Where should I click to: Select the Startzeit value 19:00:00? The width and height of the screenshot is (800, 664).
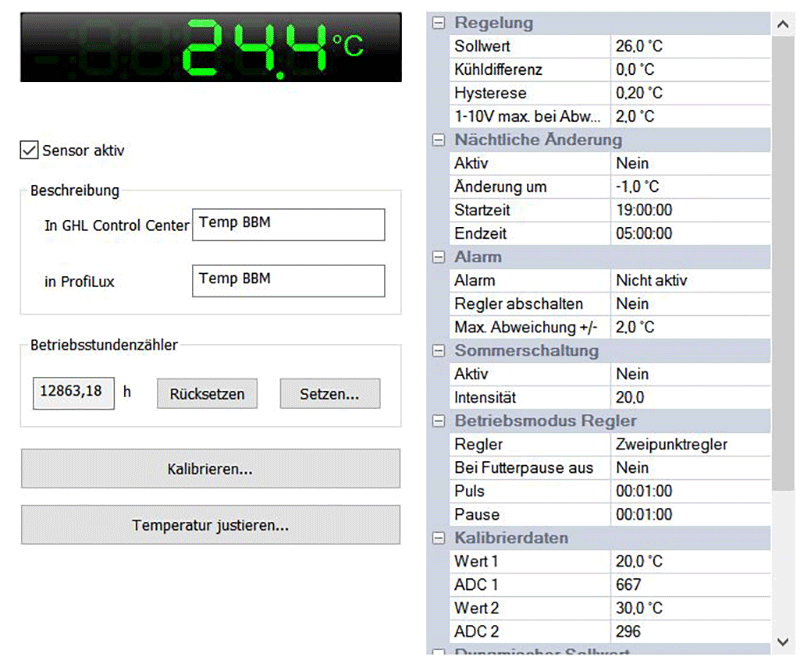pyautogui.click(x=690, y=210)
